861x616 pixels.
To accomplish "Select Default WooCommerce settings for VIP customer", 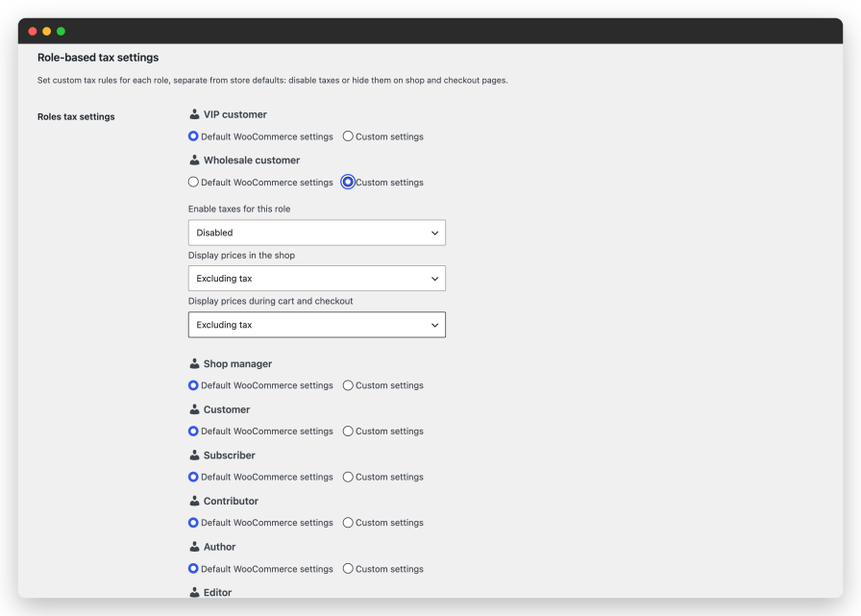I will click(193, 136).
